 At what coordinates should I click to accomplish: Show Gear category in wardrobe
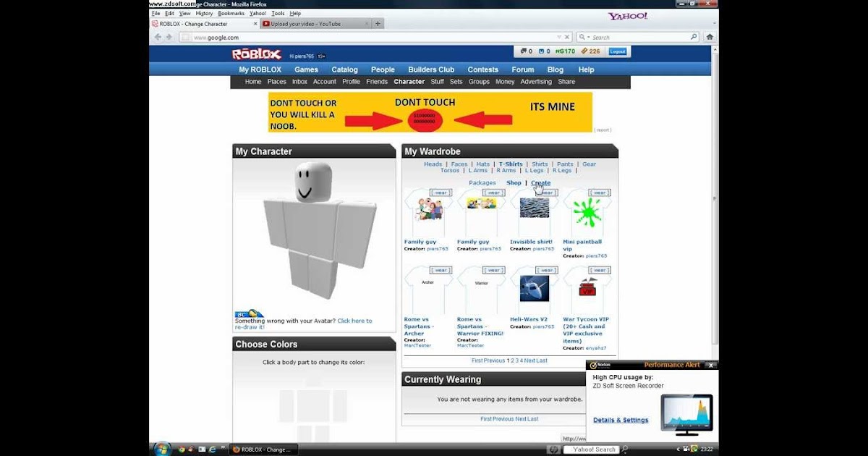(x=590, y=164)
